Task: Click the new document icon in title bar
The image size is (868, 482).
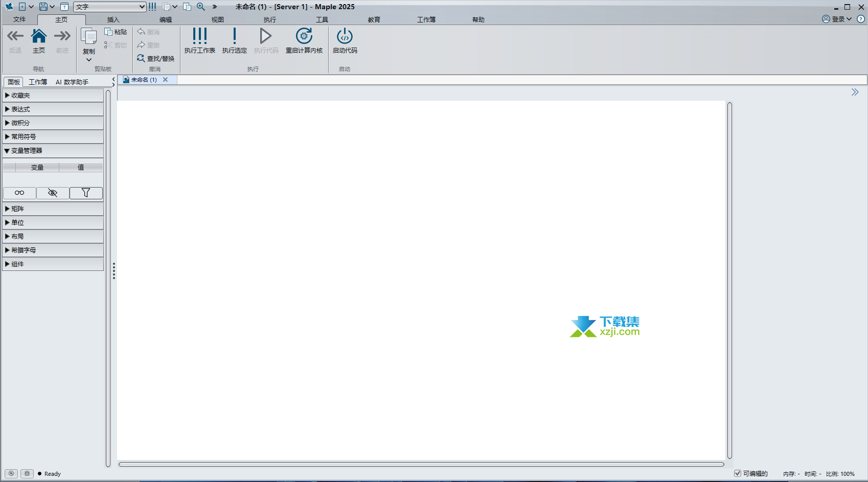Action: tap(22, 7)
